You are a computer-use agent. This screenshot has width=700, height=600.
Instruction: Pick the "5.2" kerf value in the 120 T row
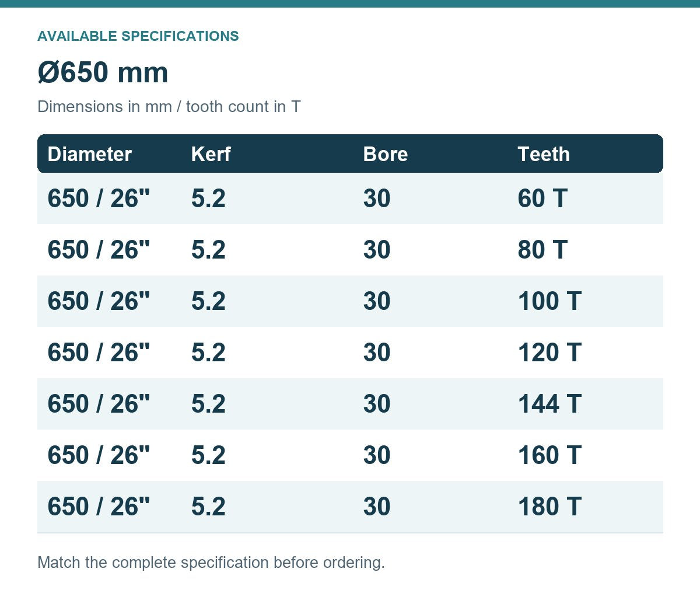(208, 353)
